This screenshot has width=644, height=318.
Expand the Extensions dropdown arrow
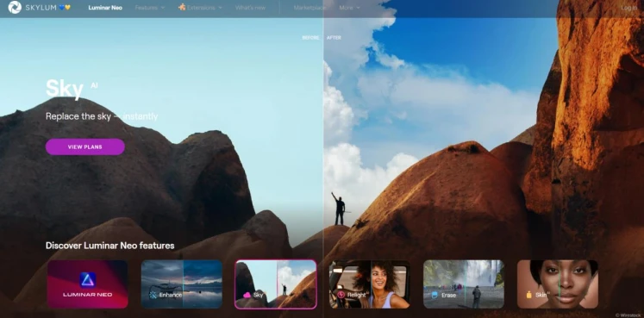tap(220, 8)
